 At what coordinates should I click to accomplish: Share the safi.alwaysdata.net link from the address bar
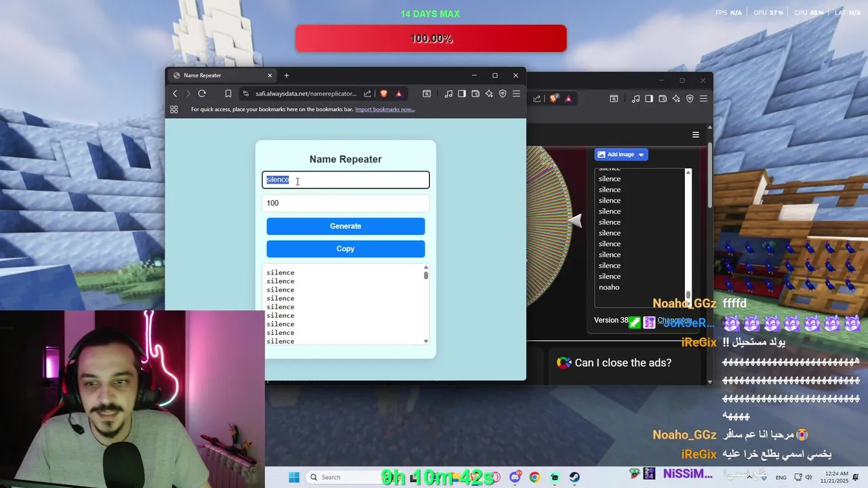(368, 94)
